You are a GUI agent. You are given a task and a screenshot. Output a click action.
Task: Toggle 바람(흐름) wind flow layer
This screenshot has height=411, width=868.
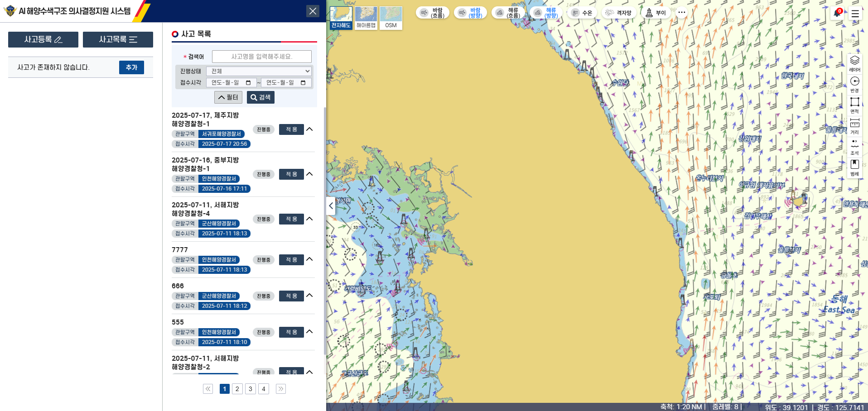pyautogui.click(x=432, y=13)
